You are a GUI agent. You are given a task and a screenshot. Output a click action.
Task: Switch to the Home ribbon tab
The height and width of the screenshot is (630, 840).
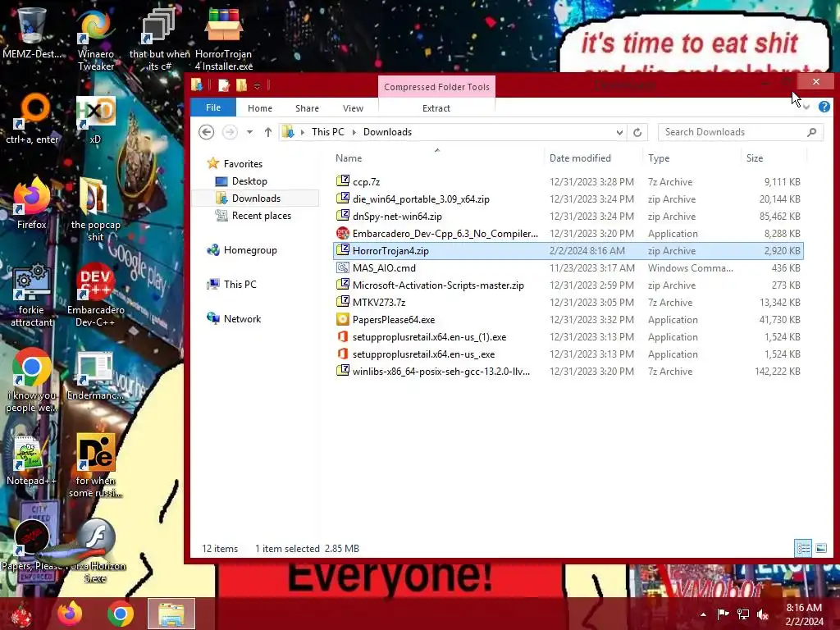click(260, 108)
